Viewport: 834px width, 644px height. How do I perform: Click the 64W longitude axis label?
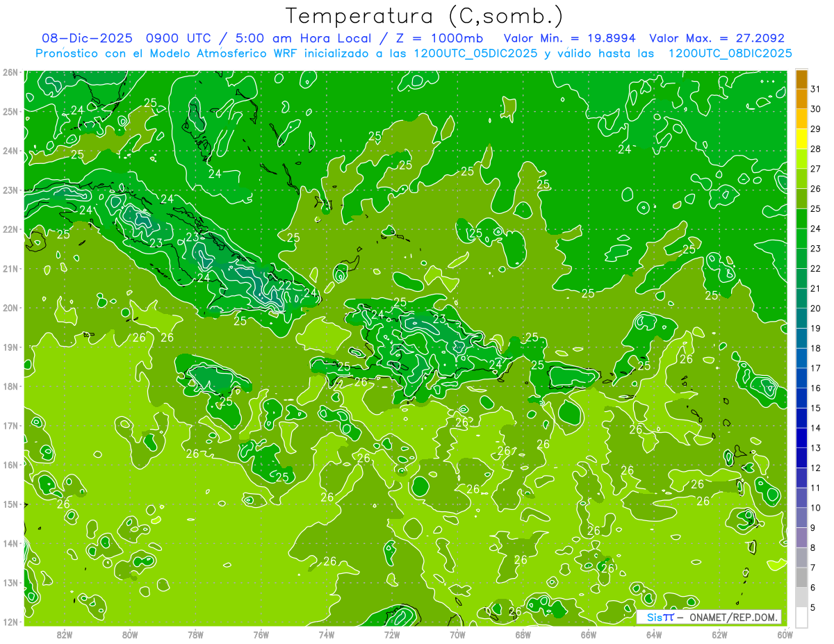pyautogui.click(x=654, y=634)
